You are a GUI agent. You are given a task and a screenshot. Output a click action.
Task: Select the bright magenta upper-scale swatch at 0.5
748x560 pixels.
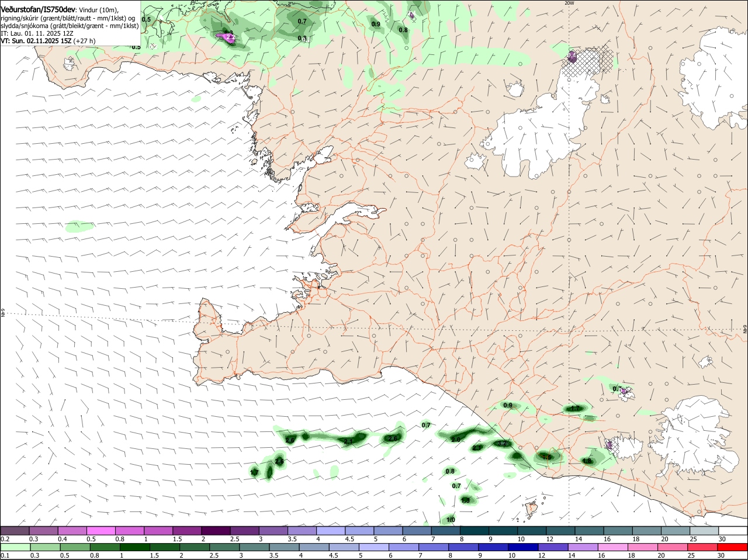[x=101, y=531]
